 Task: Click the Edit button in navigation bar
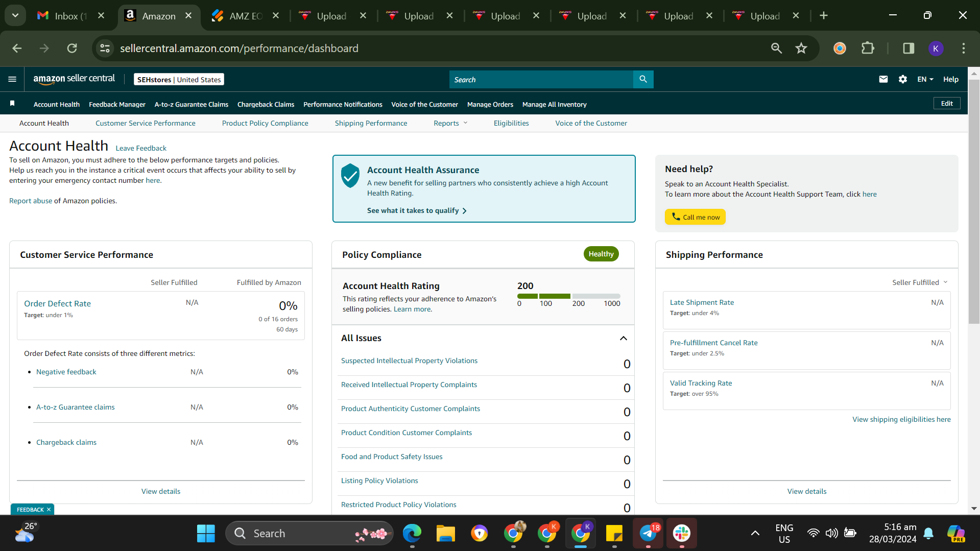tap(947, 103)
